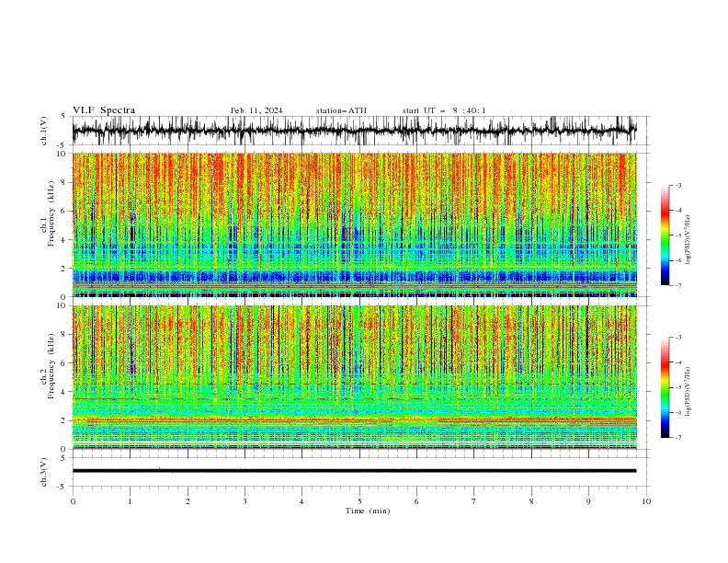Click the ch.1 voltage waveform trace
The height and width of the screenshot is (563, 728).
tap(354, 131)
